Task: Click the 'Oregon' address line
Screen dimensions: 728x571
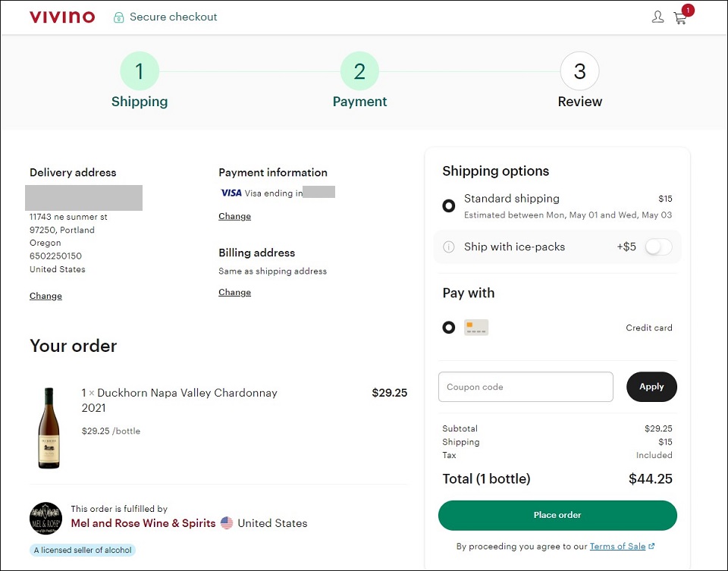Action: [x=45, y=243]
